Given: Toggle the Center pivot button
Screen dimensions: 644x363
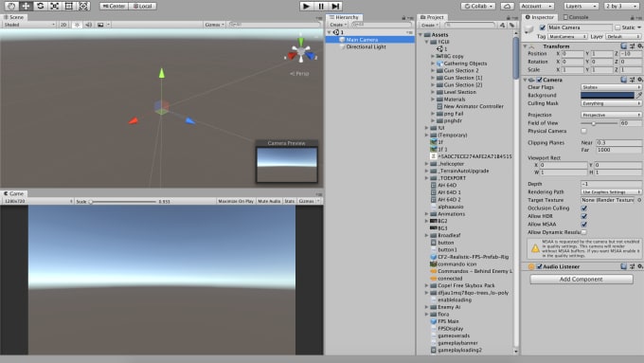Looking at the screenshot, I should [115, 7].
